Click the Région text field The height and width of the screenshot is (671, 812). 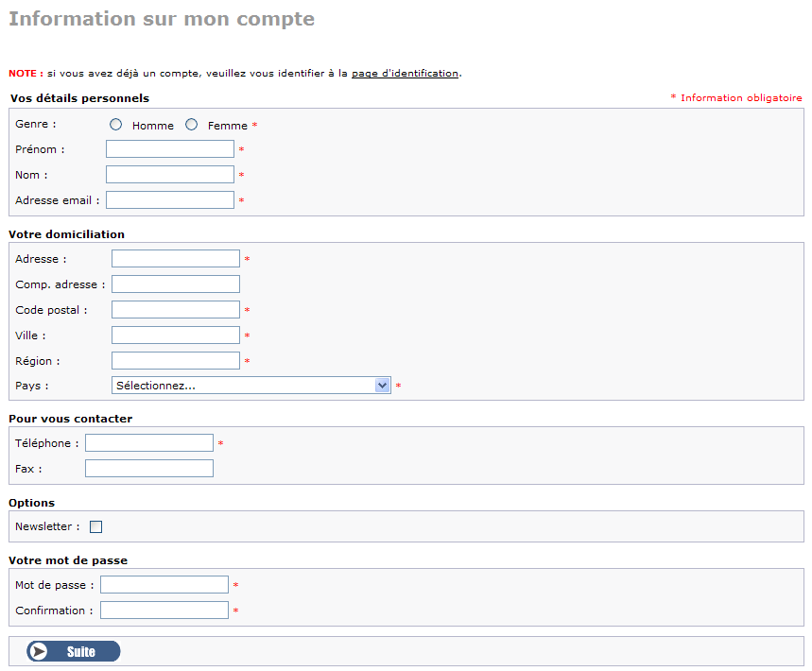click(176, 360)
